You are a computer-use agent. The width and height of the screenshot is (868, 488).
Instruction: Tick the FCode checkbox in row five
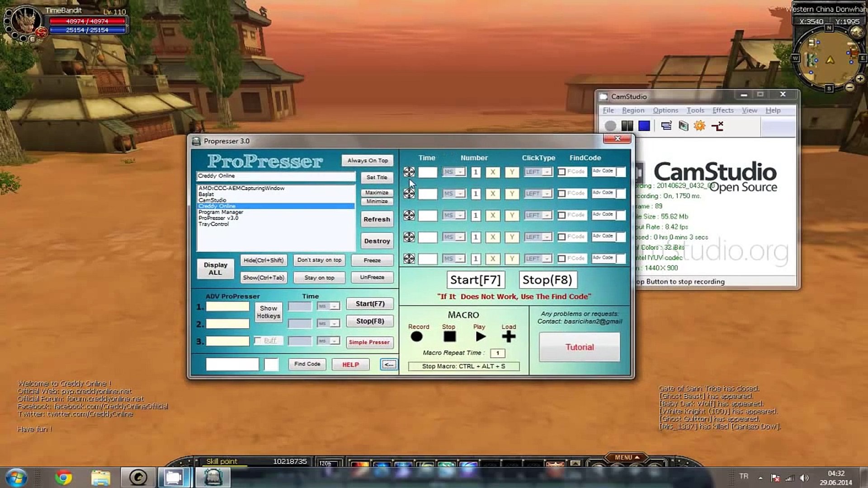(561, 258)
